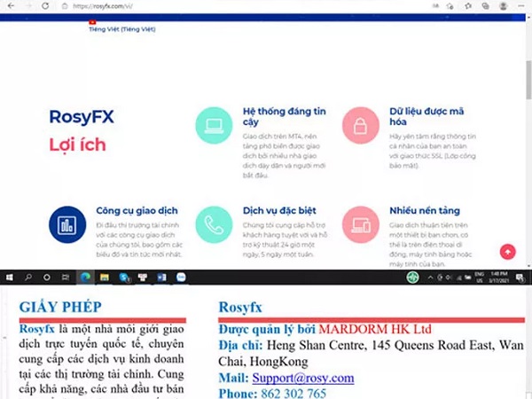Click the Dữ liệu được mã hóa heading
532x399 pixels.
pos(426,116)
